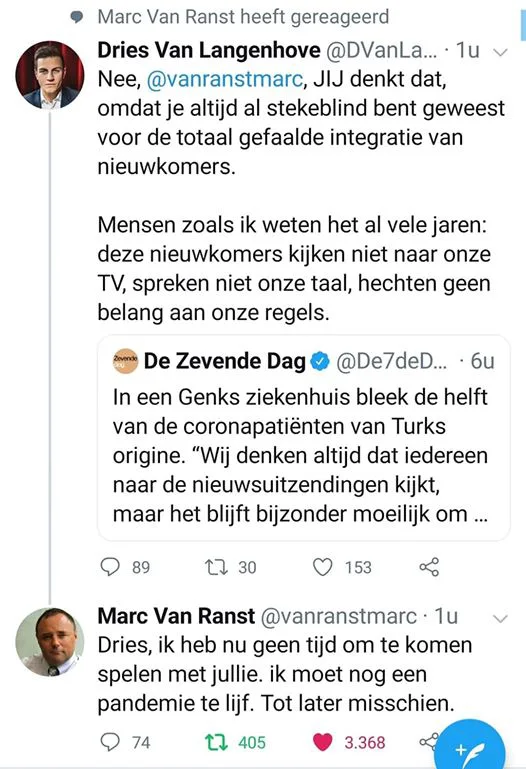Click the verified badge next to De Zevende Dag
526x769 pixels.
pyautogui.click(x=321, y=361)
